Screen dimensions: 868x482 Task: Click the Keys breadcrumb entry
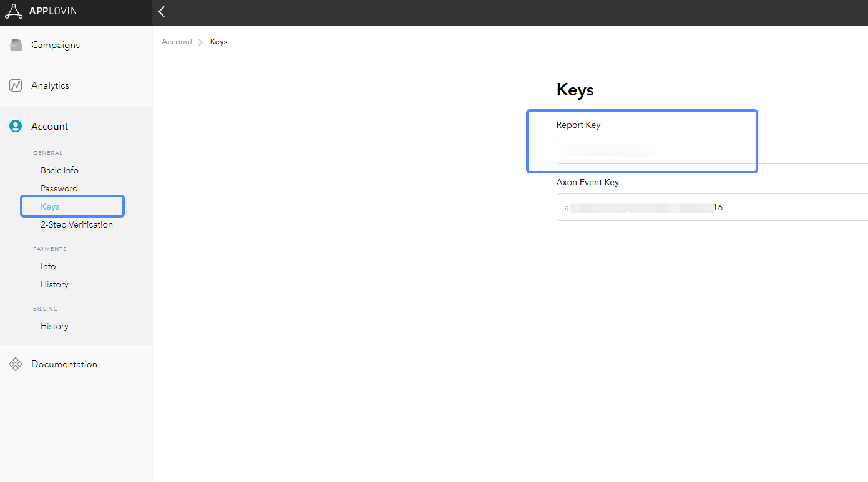tap(218, 41)
